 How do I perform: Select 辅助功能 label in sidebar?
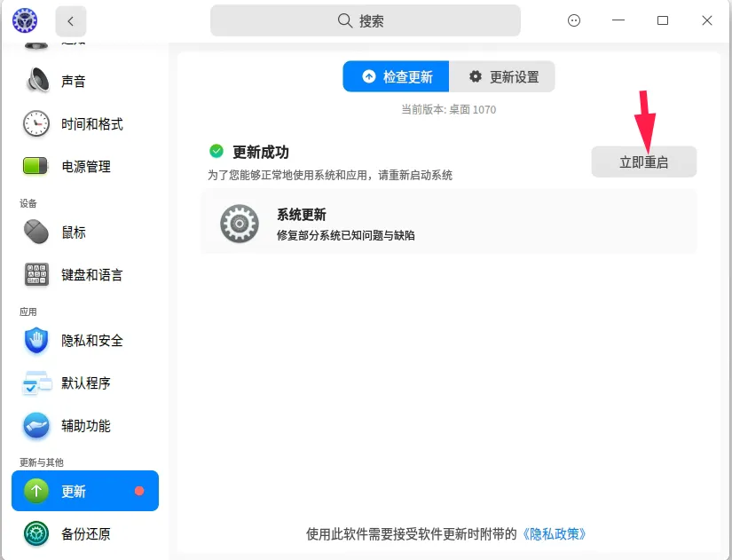click(86, 426)
